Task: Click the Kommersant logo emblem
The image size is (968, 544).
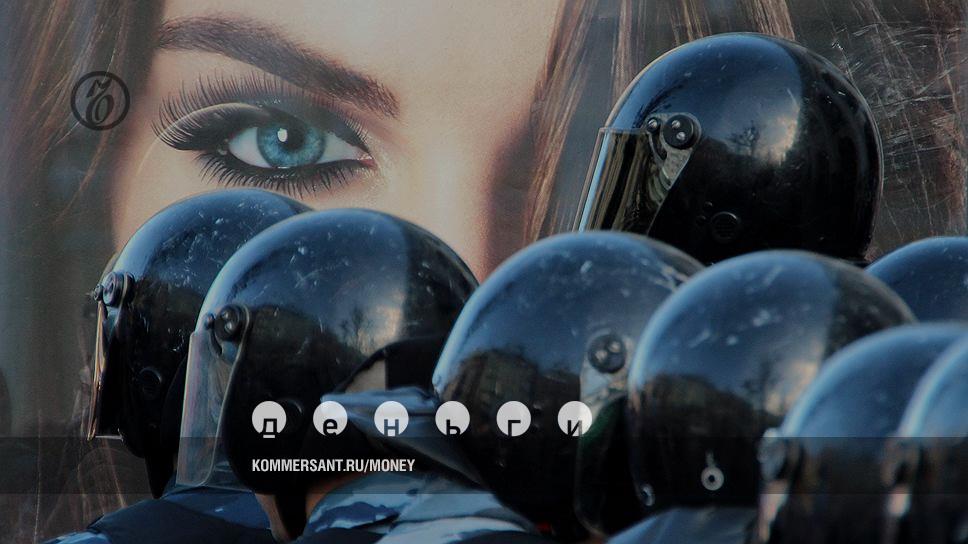Action: tap(100, 101)
